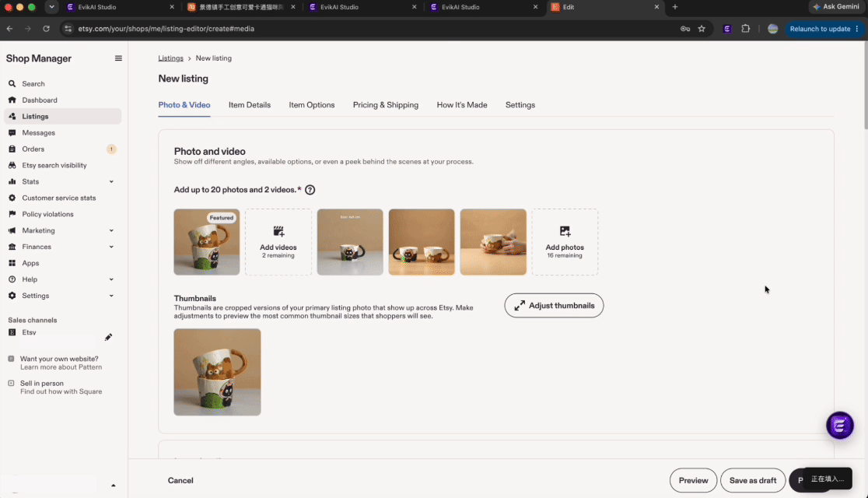The height and width of the screenshot is (498, 868).
Task: Click the pencil edit icon beside Etsy channel
Action: tap(108, 338)
